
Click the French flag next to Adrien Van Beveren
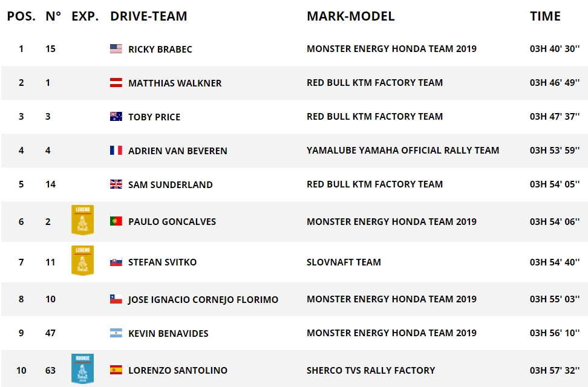(116, 151)
